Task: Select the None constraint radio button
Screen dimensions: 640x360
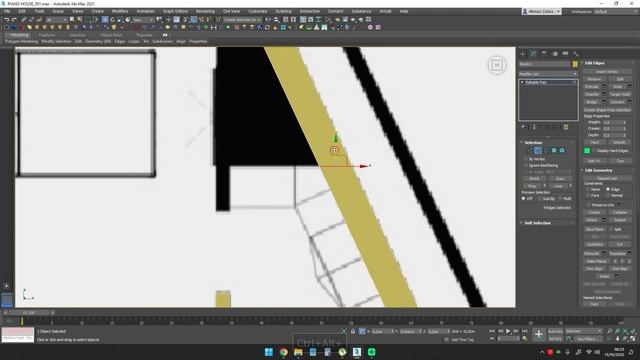Action: point(588,189)
